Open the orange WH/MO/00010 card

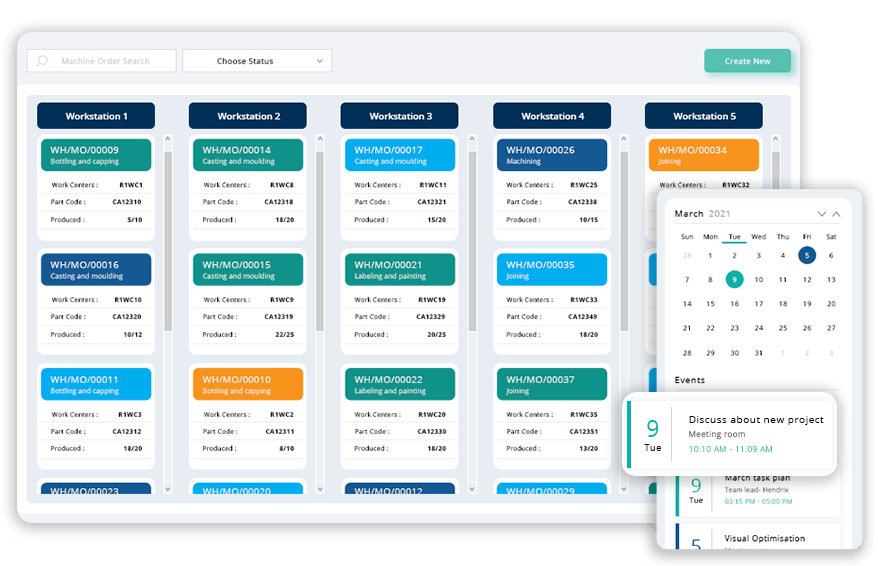click(248, 384)
